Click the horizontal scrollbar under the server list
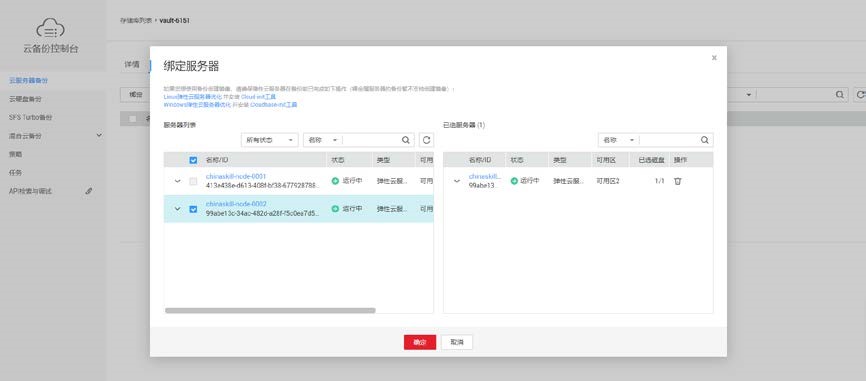Screen dimensions: 866x381 click(x=270, y=310)
